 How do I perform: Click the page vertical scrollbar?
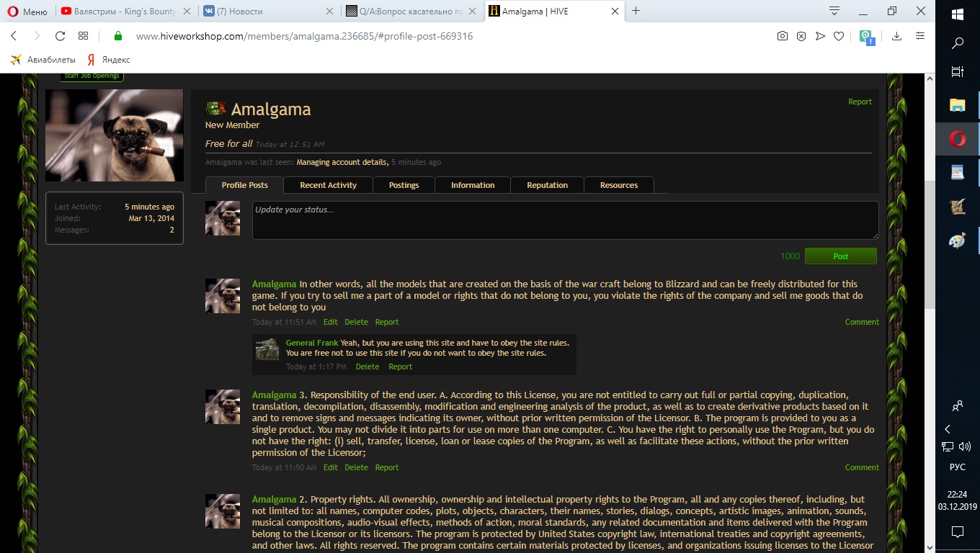pos(930,245)
